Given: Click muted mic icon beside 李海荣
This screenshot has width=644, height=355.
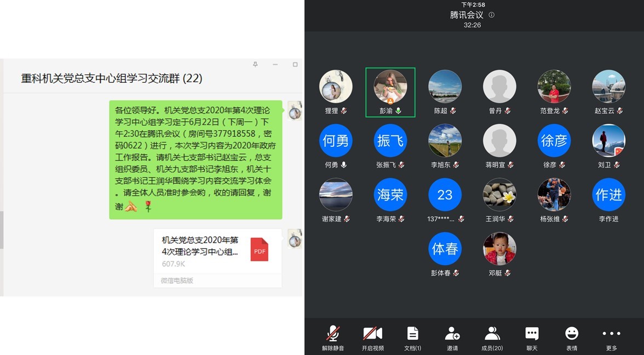Looking at the screenshot, I should [401, 219].
